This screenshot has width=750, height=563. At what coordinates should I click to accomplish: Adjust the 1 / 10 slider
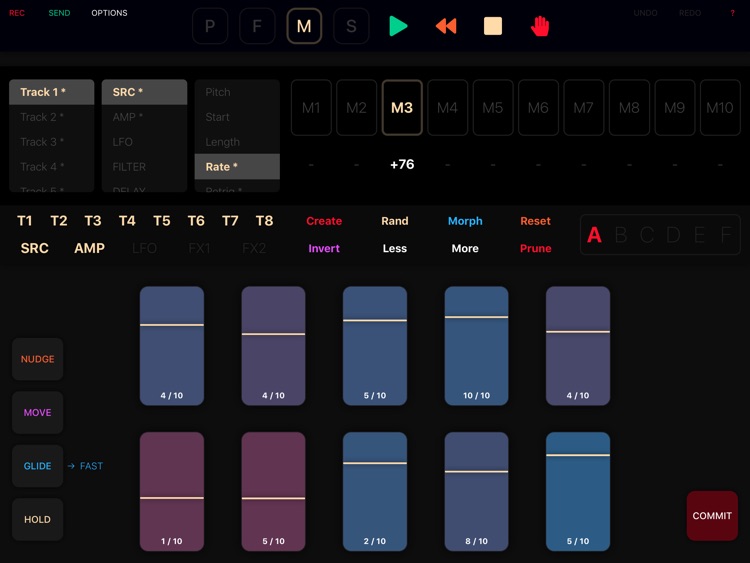[x=172, y=492]
